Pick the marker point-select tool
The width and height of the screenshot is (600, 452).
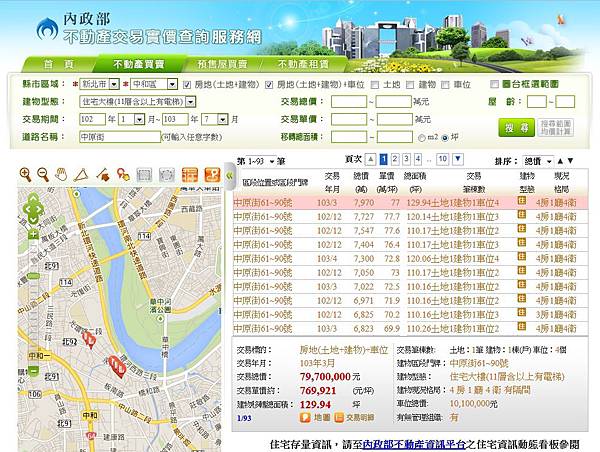[123, 175]
